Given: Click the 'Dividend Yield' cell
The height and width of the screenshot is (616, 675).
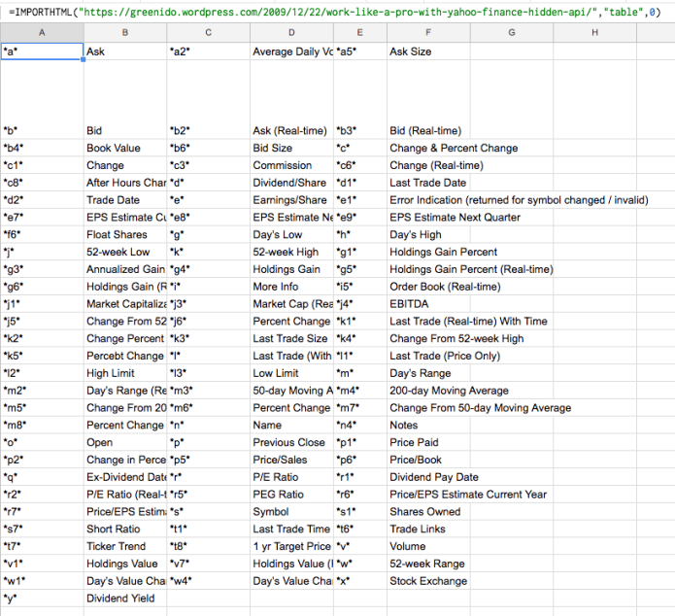Looking at the screenshot, I should click(x=125, y=599).
